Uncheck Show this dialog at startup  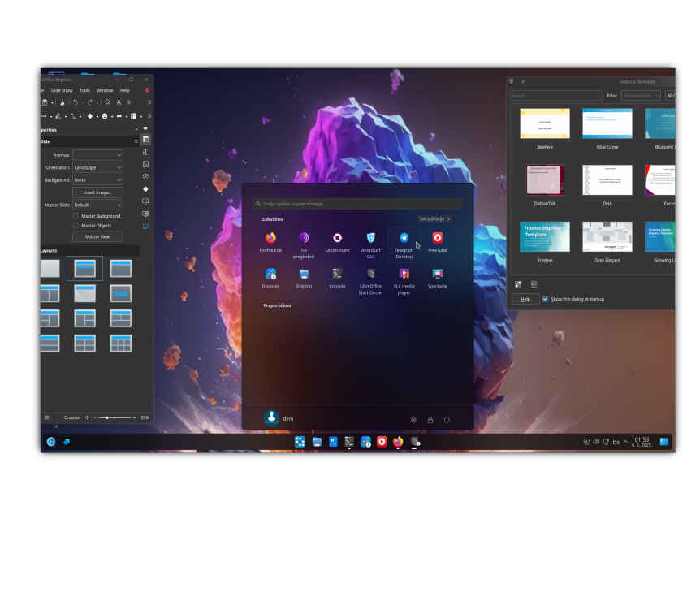(x=545, y=299)
